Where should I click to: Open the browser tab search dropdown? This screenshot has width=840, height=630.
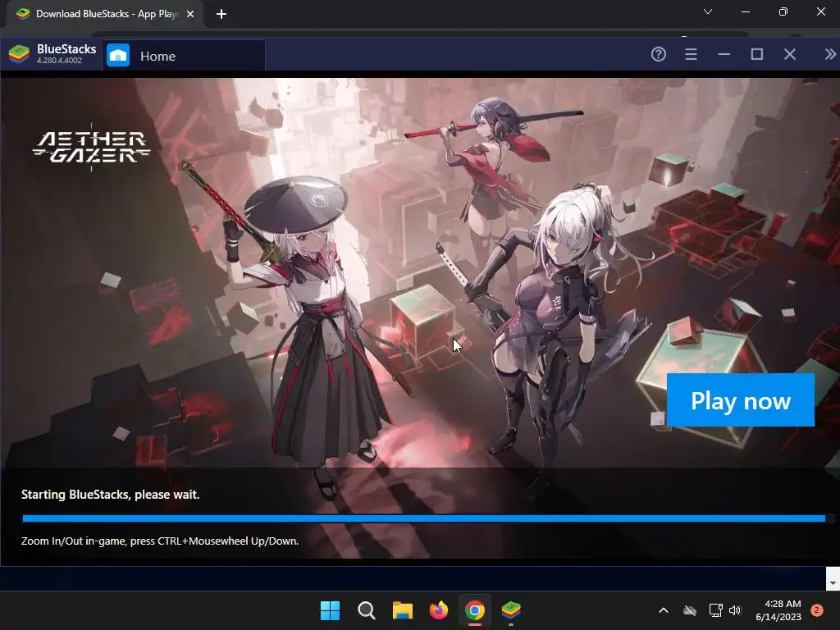[708, 11]
